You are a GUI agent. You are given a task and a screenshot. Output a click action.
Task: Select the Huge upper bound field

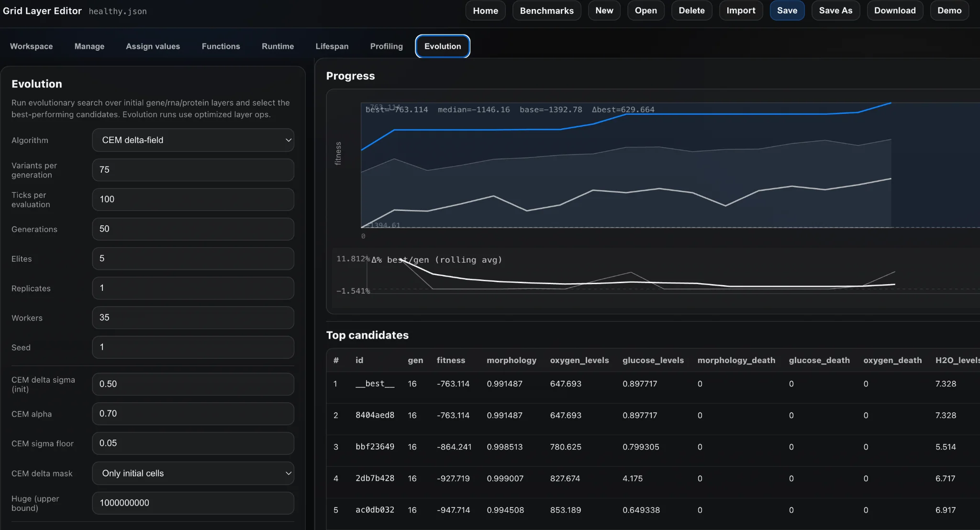click(193, 503)
